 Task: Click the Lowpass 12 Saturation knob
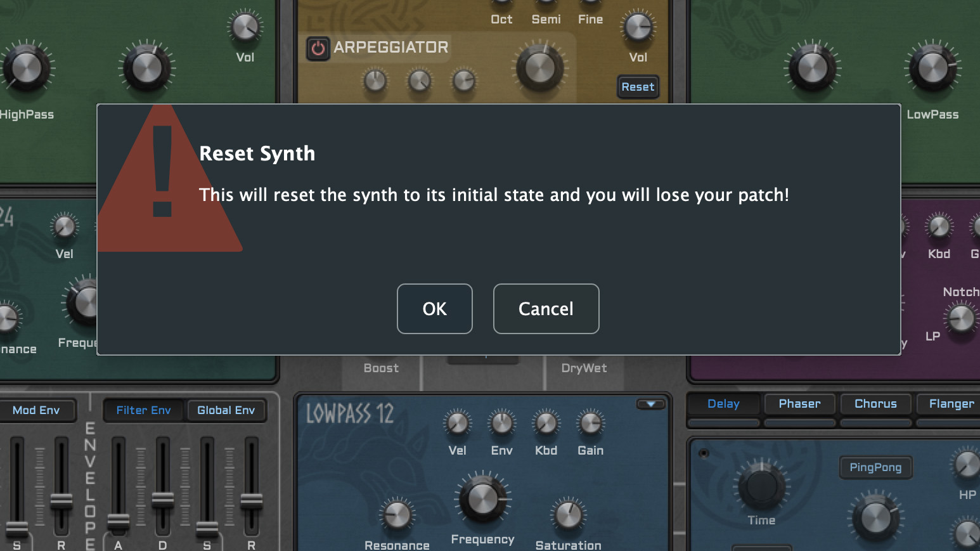[x=569, y=515]
